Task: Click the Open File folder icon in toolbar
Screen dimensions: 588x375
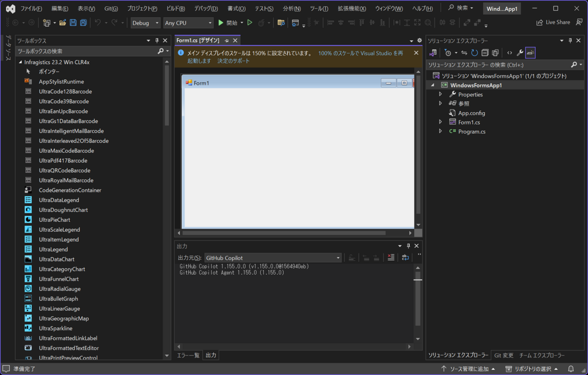Action: (63, 23)
